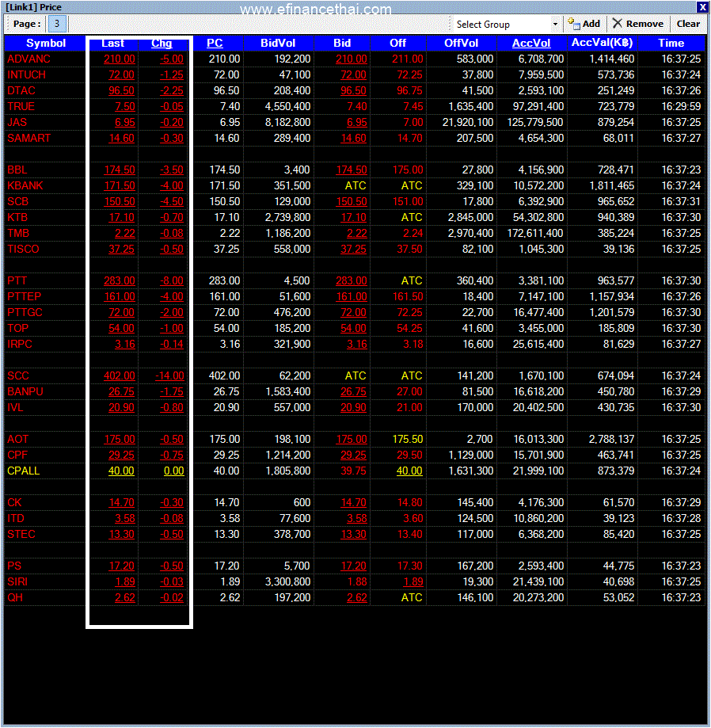Screen dimensions: 711x728
Task: Click the Page number field showing 3
Action: click(57, 24)
